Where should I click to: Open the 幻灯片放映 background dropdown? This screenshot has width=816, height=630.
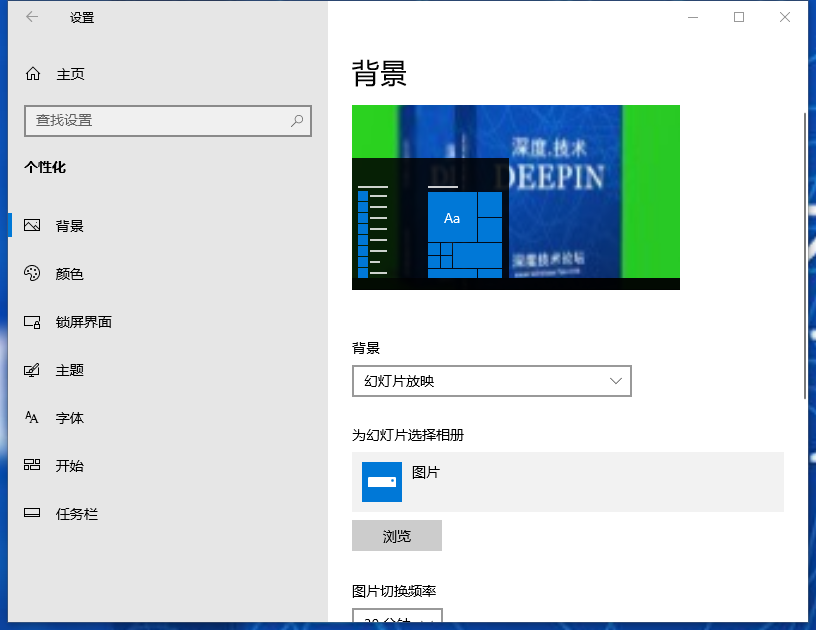[x=491, y=381]
